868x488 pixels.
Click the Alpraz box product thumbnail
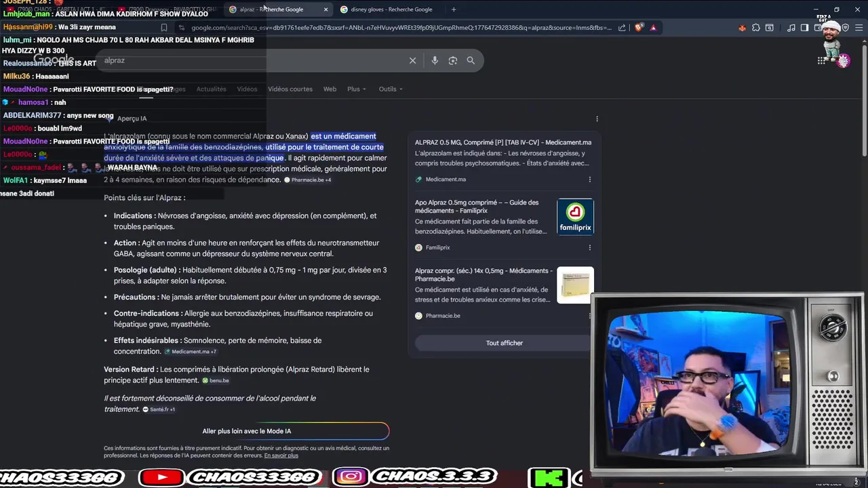(x=575, y=285)
